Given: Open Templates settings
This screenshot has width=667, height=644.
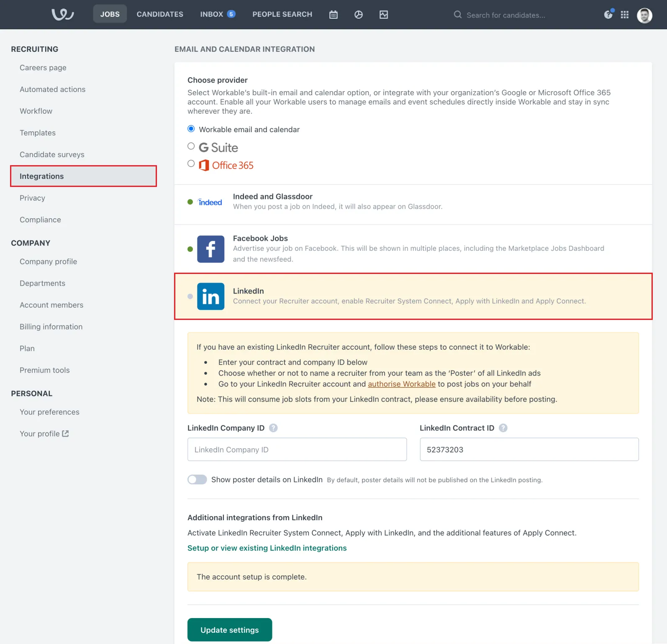Looking at the screenshot, I should [38, 133].
